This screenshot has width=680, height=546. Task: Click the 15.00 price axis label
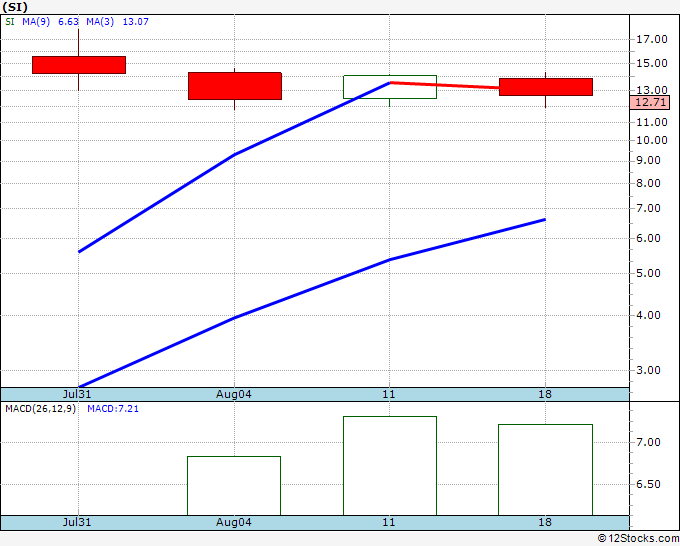(651, 63)
